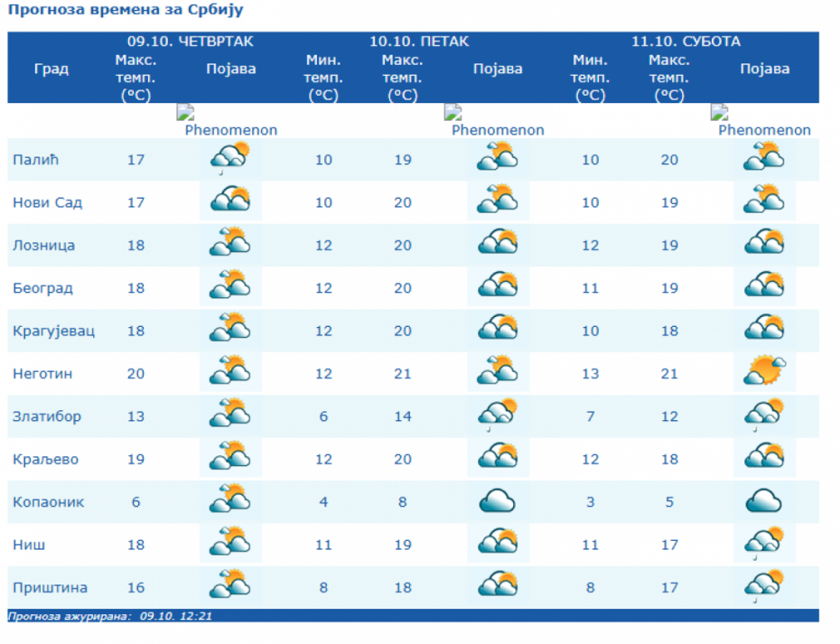The width and height of the screenshot is (840, 644).
Task: Select Ниш weather icon for Saturday
Action: [x=764, y=545]
